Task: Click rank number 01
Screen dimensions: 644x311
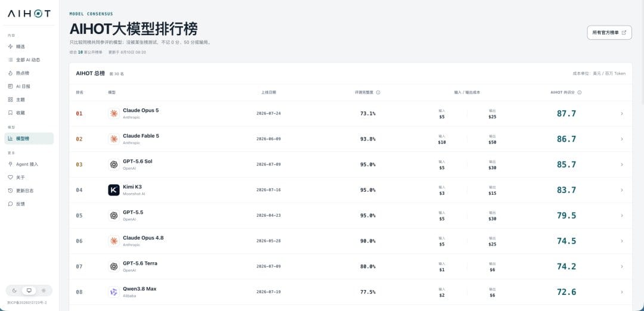Action: click(79, 114)
